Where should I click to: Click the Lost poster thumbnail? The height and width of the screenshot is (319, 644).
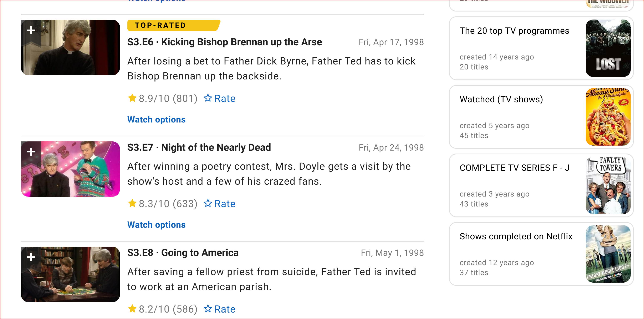click(608, 48)
